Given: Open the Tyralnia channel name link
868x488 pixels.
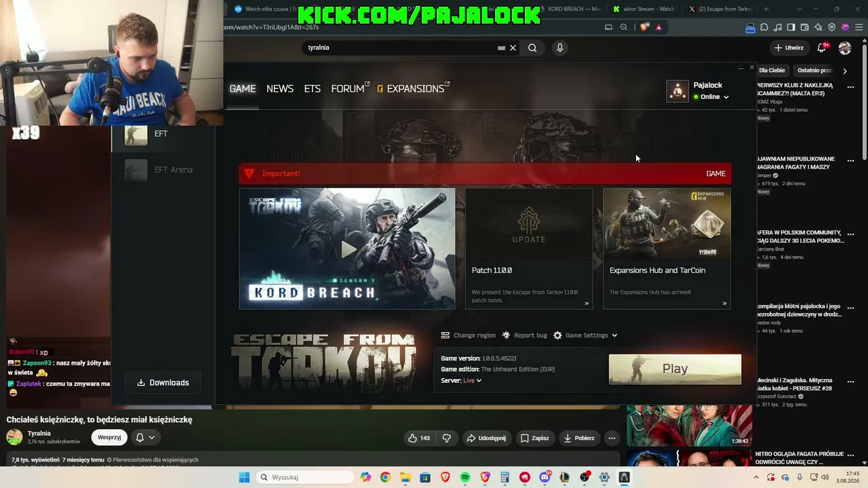Looking at the screenshot, I should coord(39,434).
